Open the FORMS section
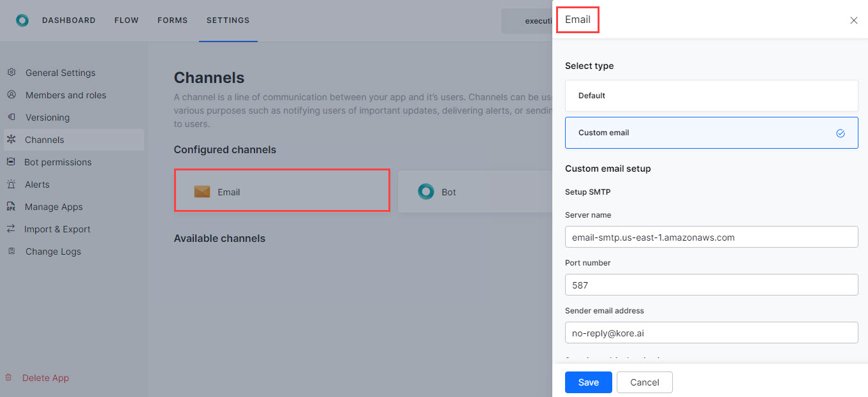Viewport: 868px width, 397px height. tap(172, 20)
